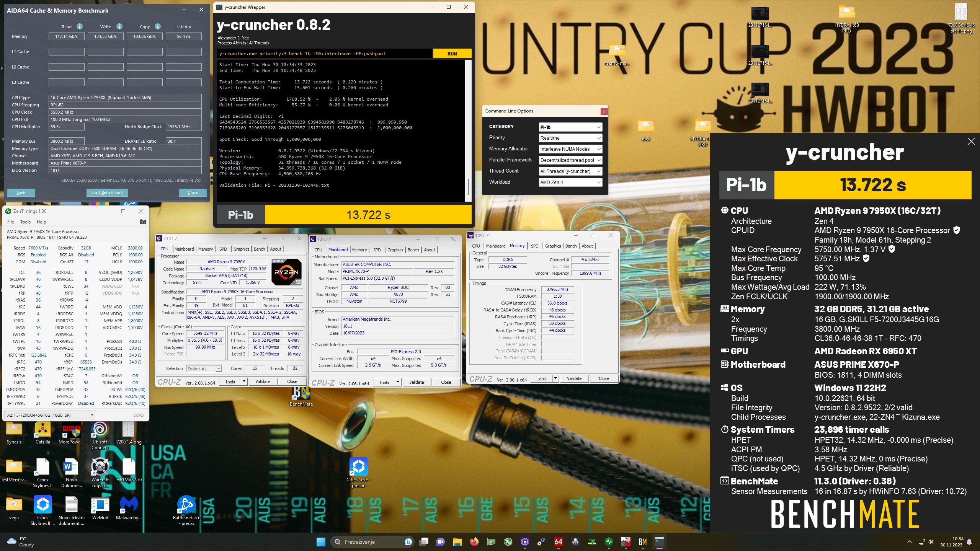Open weather widget showing 1°C Cloudy
Image resolution: width=980 pixels, height=551 pixels.
click(x=21, y=542)
